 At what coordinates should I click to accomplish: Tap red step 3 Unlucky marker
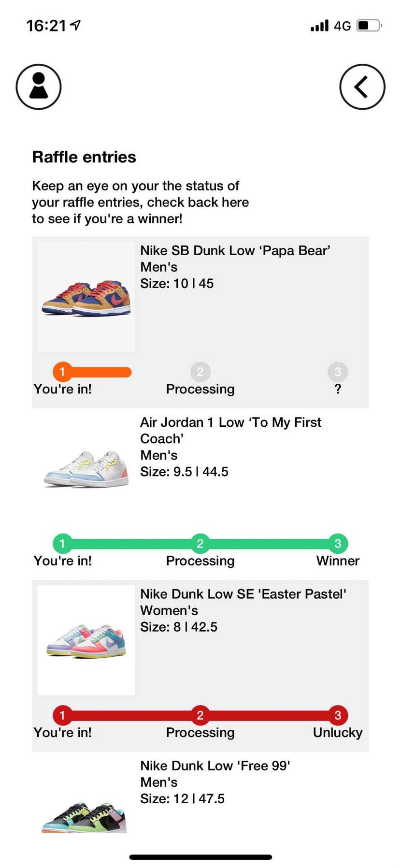tap(338, 715)
